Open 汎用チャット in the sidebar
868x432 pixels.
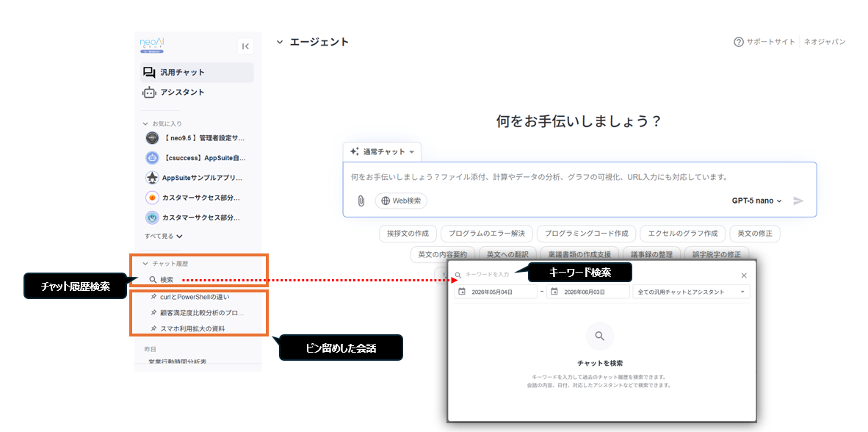click(197, 73)
